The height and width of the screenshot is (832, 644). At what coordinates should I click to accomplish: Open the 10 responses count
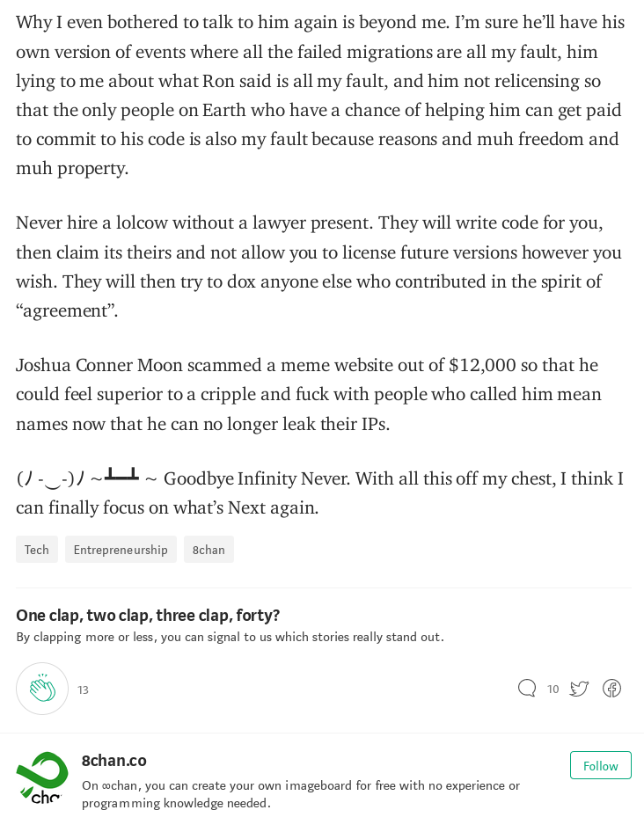point(553,689)
